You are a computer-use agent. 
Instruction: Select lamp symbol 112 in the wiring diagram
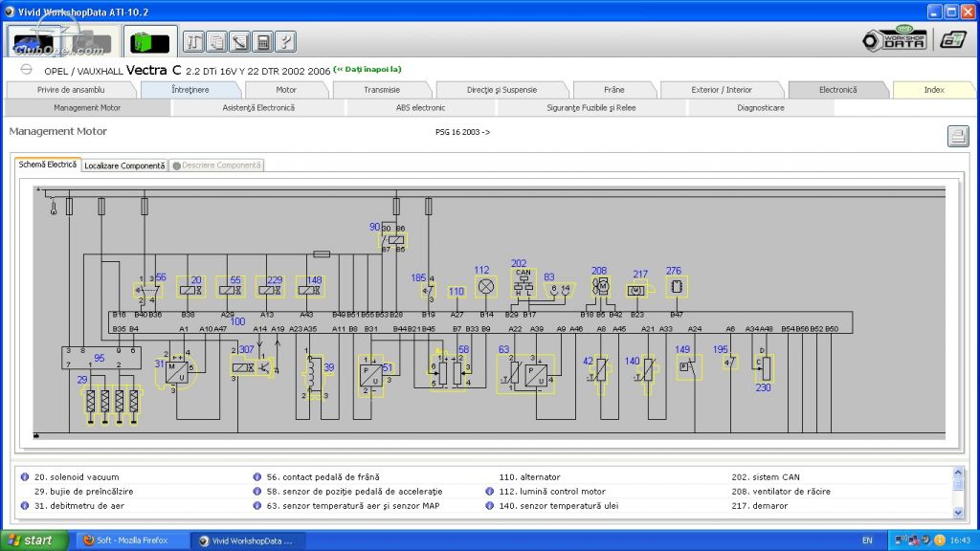pyautogui.click(x=485, y=287)
